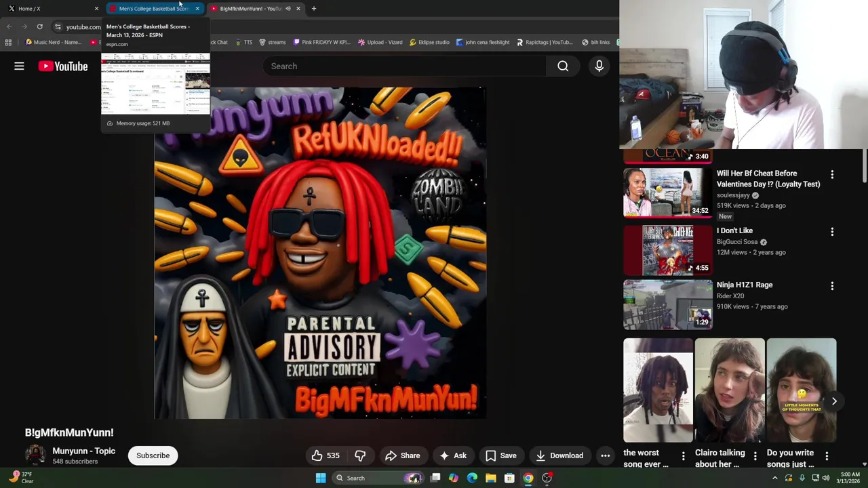868x488 pixels.
Task: Open Clairo talking about her Short
Action: tap(730, 390)
